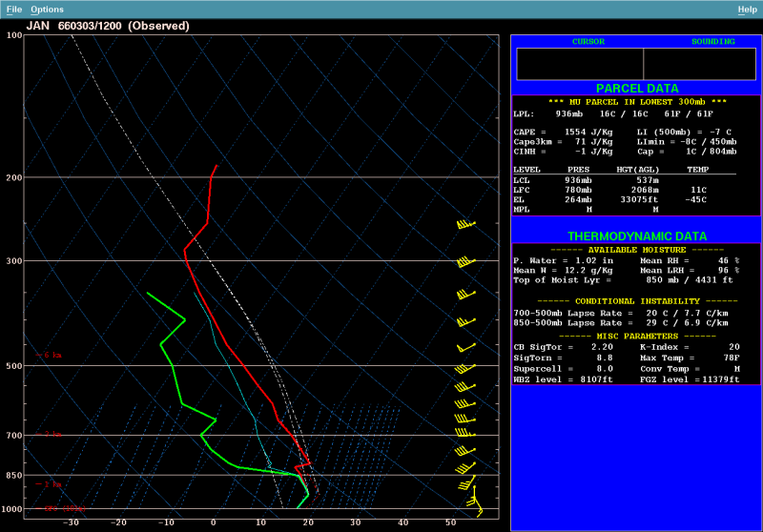Screen dimensions: 763x532
Task: Click the red '6 km' height marker
Action: click(49, 355)
